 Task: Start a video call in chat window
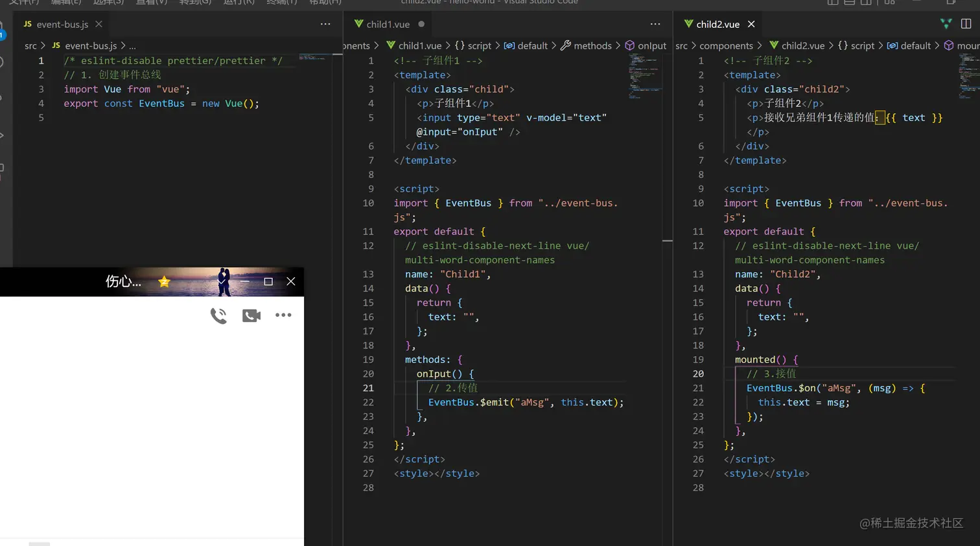[251, 315]
